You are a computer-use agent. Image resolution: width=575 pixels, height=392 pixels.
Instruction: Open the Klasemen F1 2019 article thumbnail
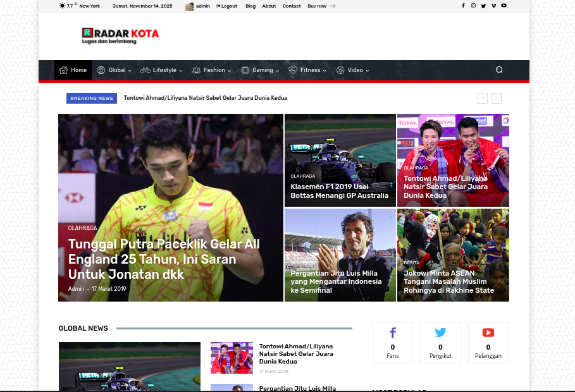click(x=340, y=160)
